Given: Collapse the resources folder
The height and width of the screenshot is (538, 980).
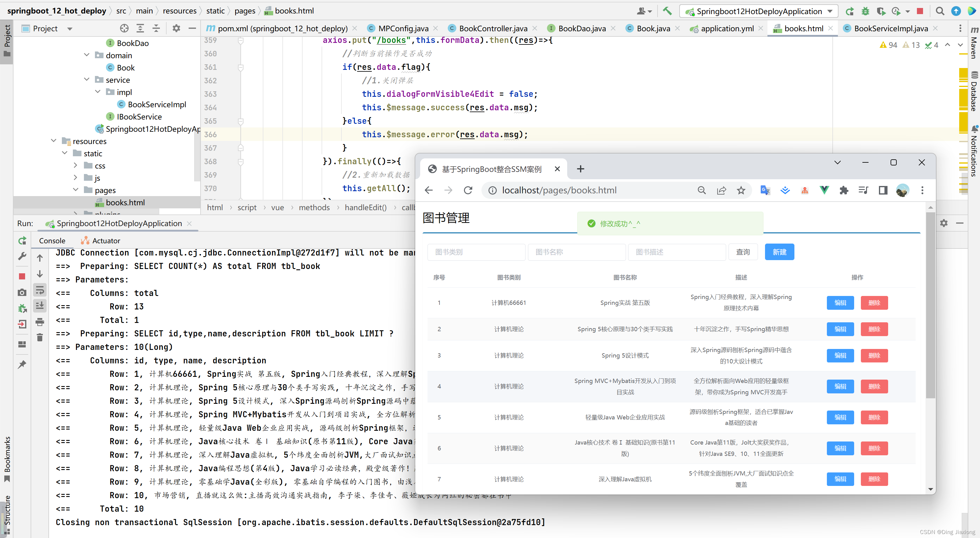Looking at the screenshot, I should [54, 141].
